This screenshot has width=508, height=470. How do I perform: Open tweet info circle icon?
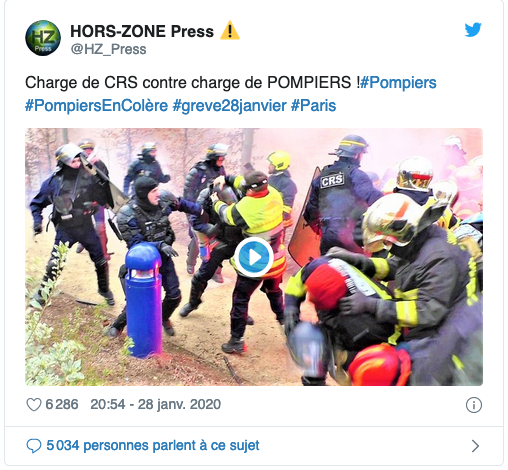(473, 405)
